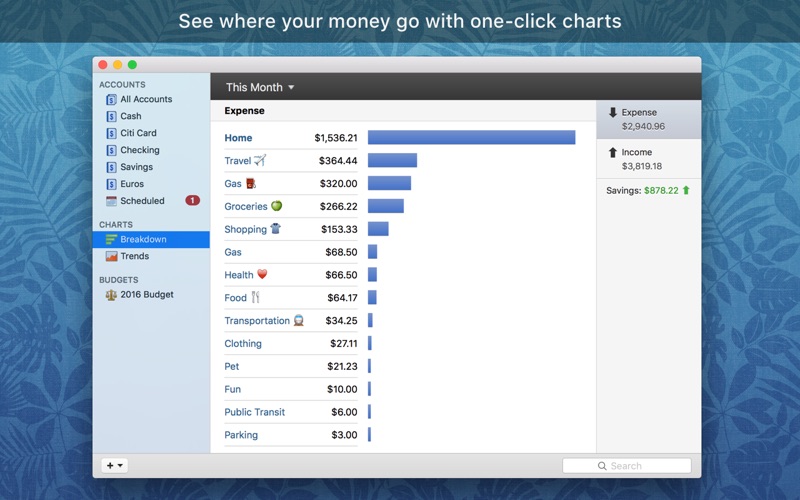Click the Citi Card account icon
The image size is (800, 500).
click(111, 133)
